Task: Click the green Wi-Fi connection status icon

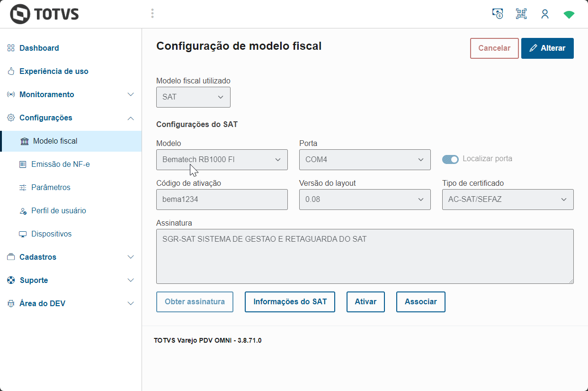Action: pos(569,14)
